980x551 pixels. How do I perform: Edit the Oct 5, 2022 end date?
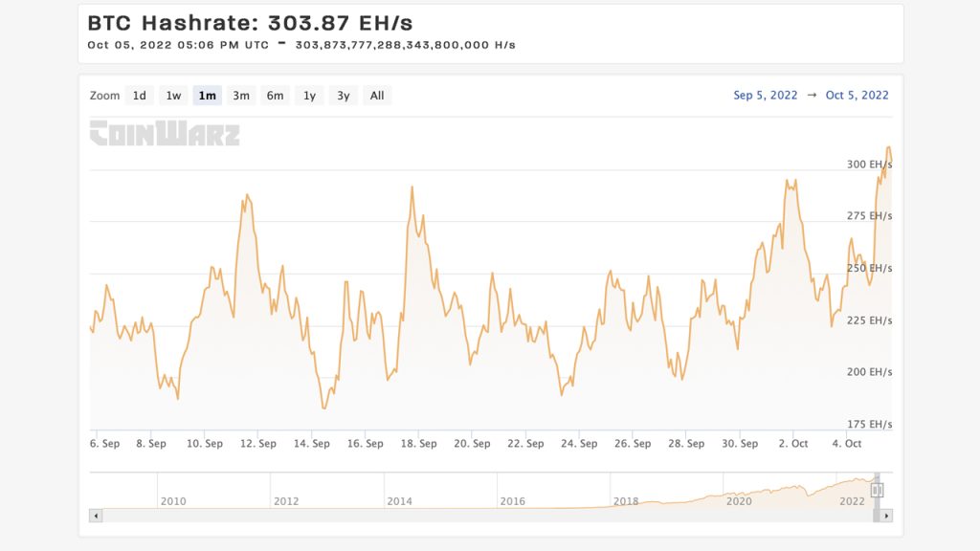[857, 95]
